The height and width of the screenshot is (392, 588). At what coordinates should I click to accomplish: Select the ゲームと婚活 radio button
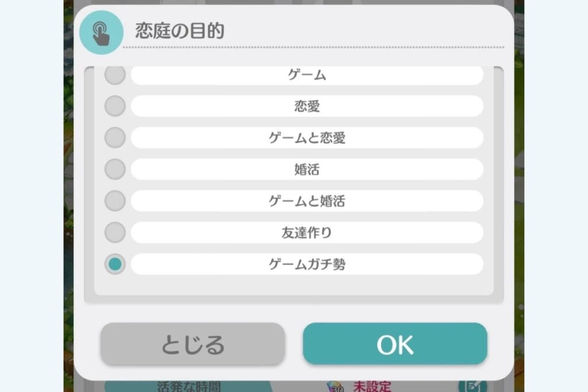(115, 201)
